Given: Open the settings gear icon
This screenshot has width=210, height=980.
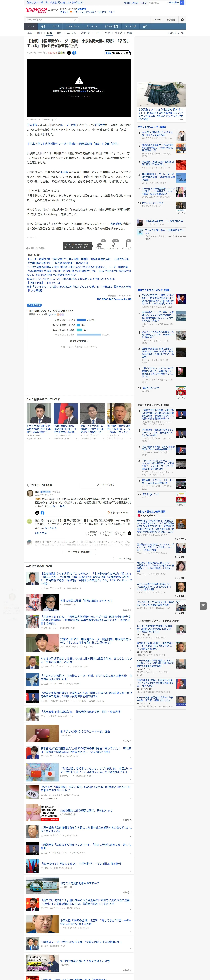Looking at the screenshot, I should pyautogui.click(x=182, y=20).
